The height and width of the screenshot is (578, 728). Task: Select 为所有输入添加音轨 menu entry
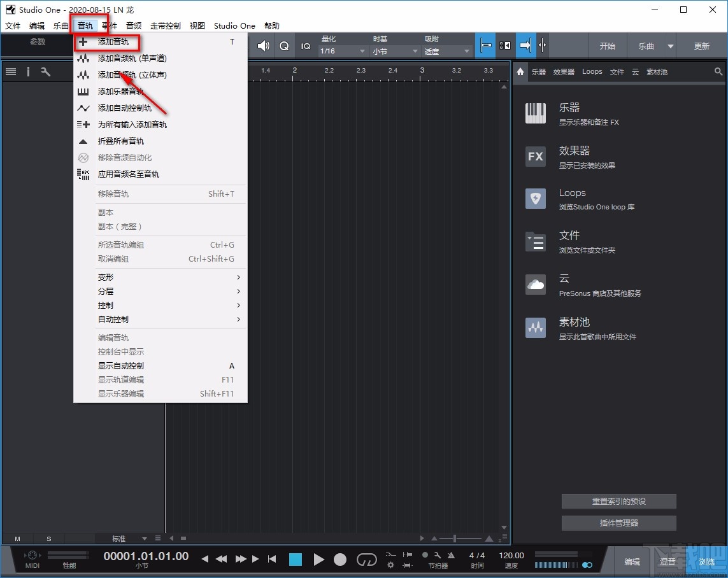160,124
